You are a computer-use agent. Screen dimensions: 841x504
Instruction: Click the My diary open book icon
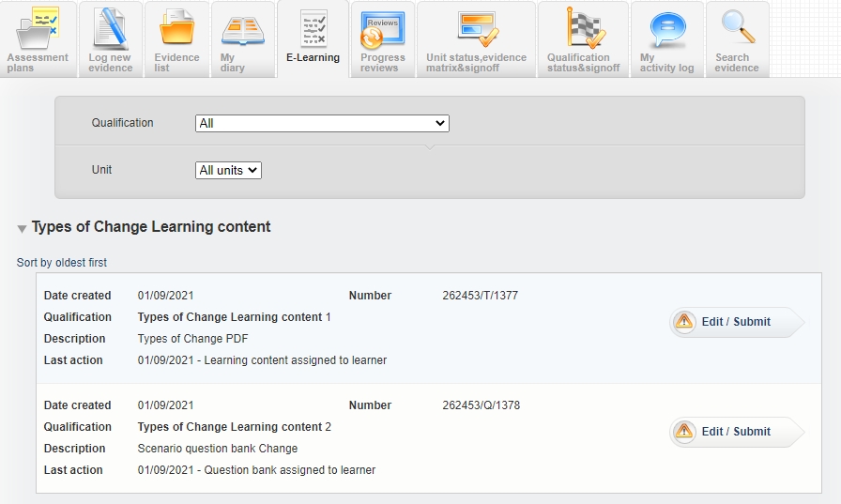(242, 30)
